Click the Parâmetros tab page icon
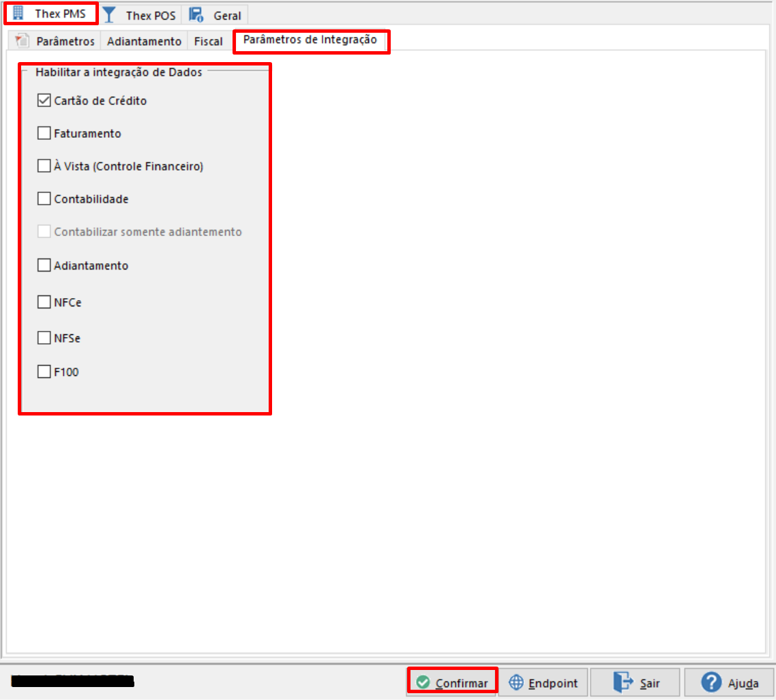This screenshot has height=700, width=776. [x=22, y=40]
